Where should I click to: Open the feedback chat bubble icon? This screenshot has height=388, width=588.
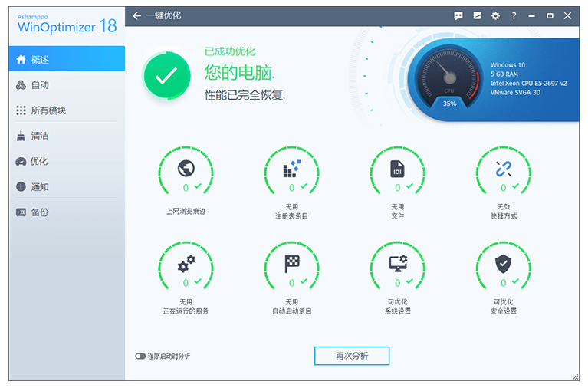(458, 16)
